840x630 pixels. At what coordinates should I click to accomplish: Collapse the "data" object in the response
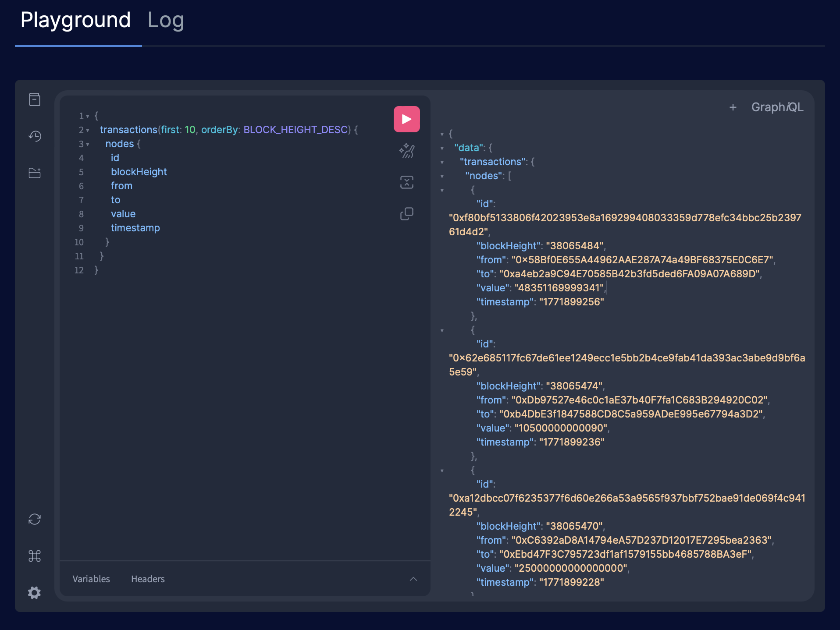click(x=442, y=148)
